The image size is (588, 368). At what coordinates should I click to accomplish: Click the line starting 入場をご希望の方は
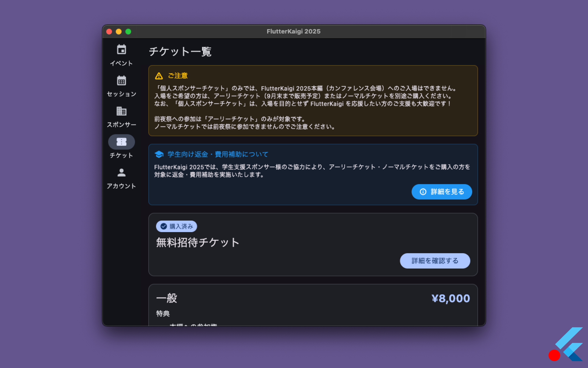[x=303, y=96]
